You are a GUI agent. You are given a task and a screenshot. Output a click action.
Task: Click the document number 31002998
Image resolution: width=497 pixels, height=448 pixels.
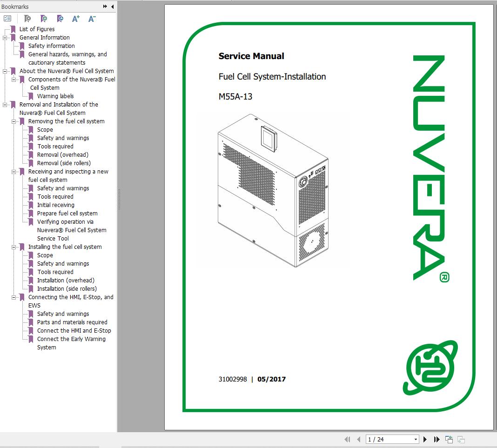232,379
